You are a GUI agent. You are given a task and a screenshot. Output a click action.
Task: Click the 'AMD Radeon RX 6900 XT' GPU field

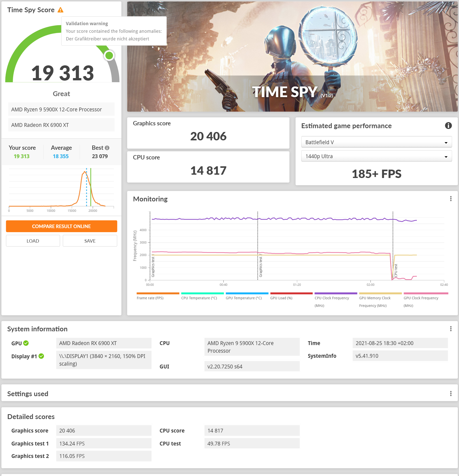(x=104, y=343)
